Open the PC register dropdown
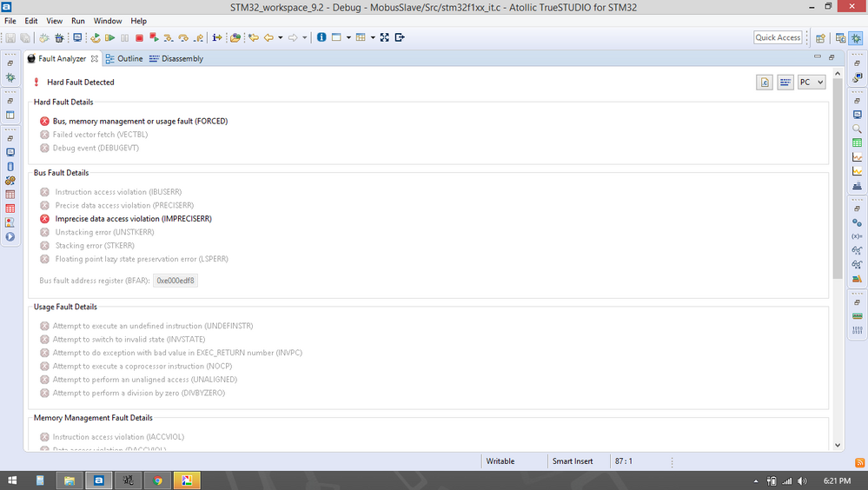The height and width of the screenshot is (490, 868). click(812, 83)
